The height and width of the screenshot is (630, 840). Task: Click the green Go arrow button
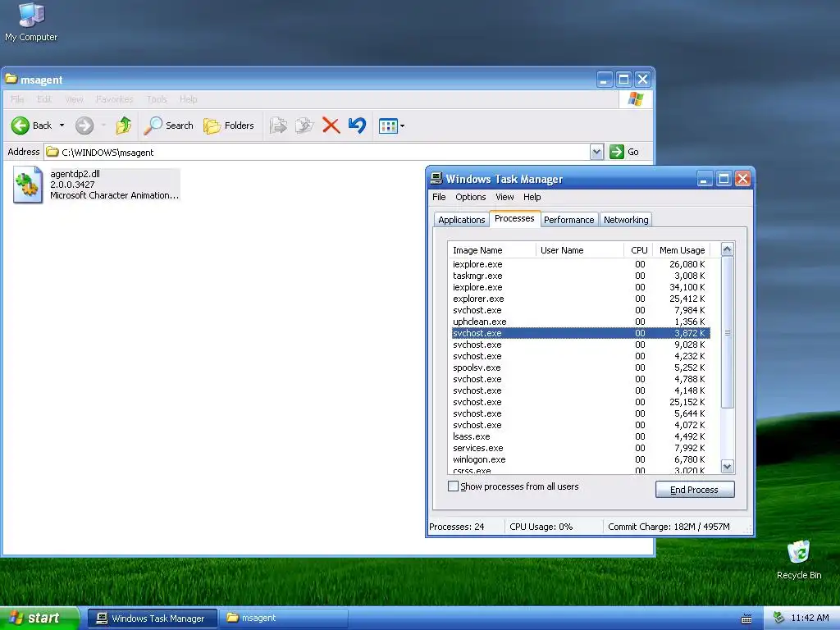tap(617, 152)
